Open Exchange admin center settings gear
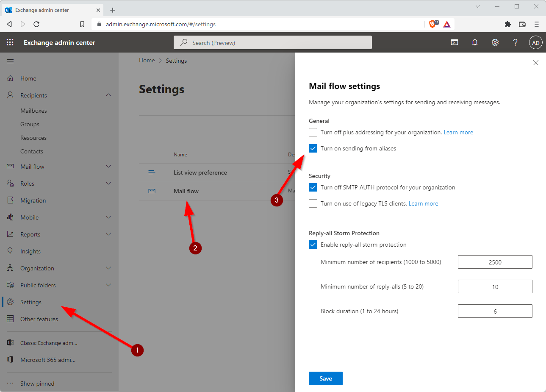Screen dimensions: 546x392 pyautogui.click(x=495, y=42)
